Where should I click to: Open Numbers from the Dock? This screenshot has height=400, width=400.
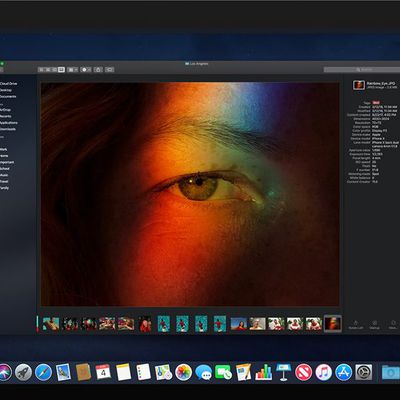[x=264, y=372]
